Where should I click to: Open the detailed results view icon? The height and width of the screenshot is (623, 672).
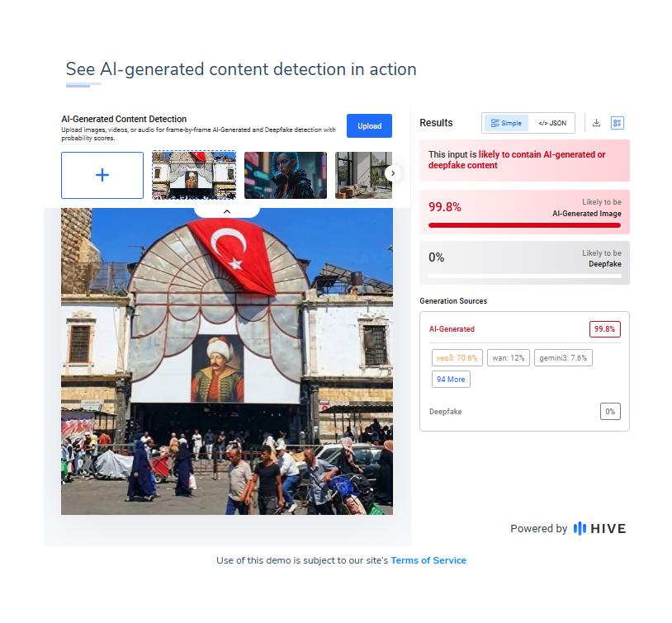[x=618, y=123]
